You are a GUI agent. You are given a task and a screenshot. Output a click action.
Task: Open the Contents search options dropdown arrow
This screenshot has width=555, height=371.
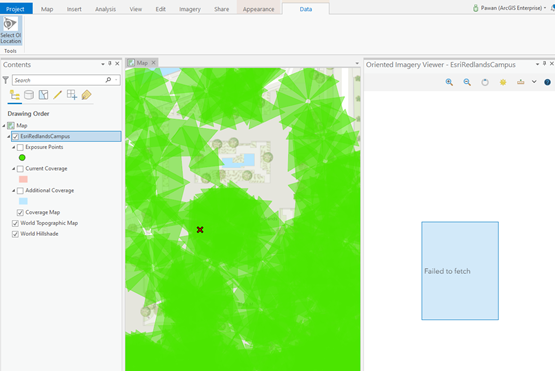[116, 80]
